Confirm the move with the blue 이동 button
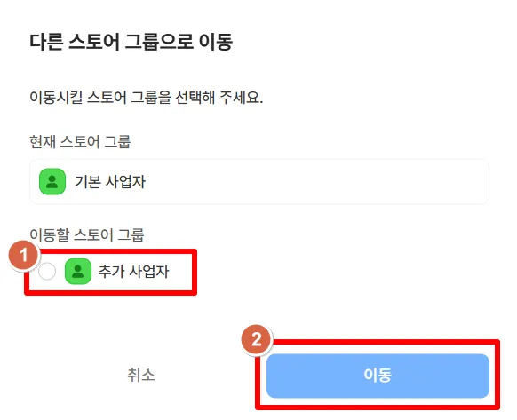517x420 pixels. point(378,376)
